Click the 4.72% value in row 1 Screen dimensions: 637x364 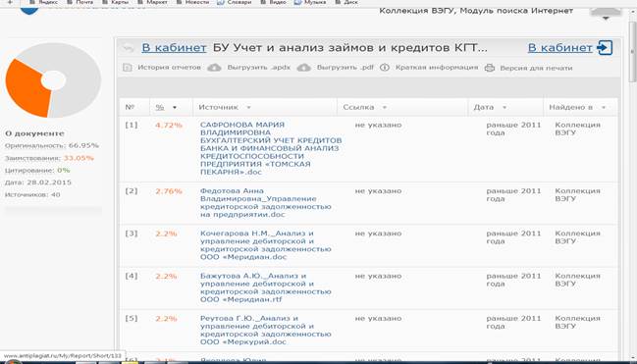point(169,126)
